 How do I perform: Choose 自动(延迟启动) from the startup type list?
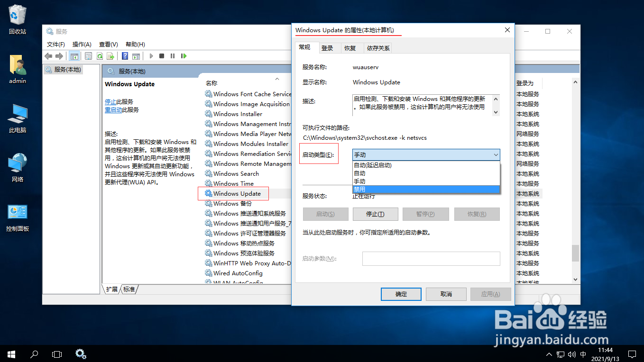click(x=426, y=165)
